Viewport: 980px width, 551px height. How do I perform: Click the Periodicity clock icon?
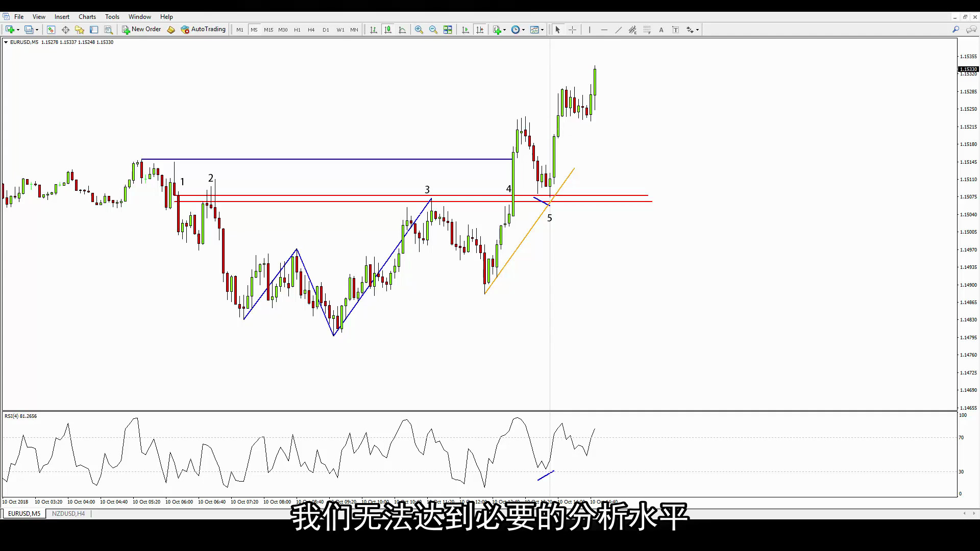[x=516, y=30]
